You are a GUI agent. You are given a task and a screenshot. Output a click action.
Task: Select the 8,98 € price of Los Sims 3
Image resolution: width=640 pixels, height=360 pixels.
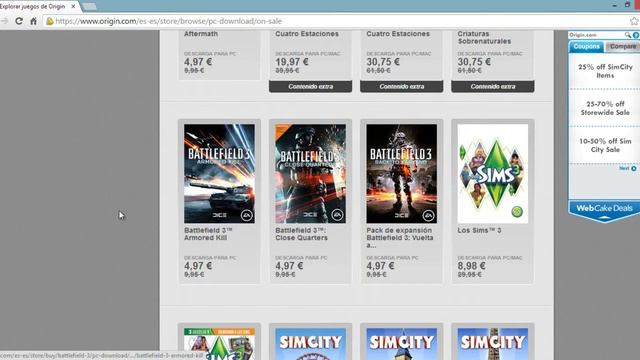click(x=471, y=266)
